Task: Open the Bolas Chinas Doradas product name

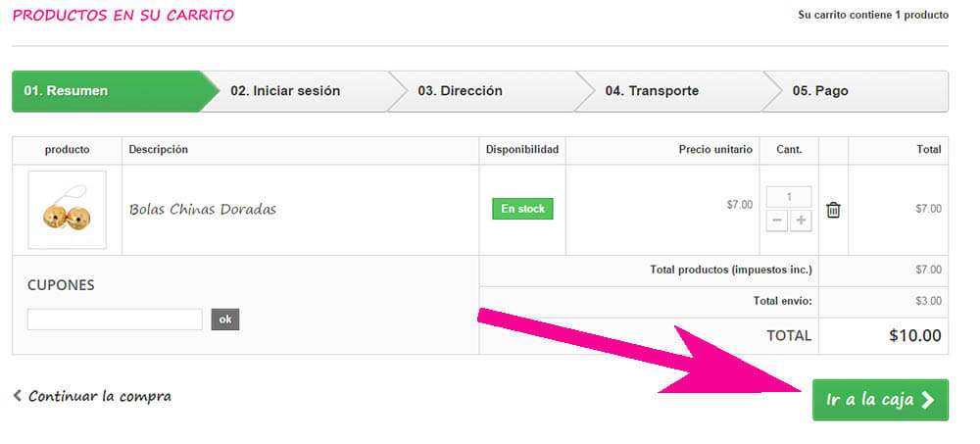Action: 203,210
